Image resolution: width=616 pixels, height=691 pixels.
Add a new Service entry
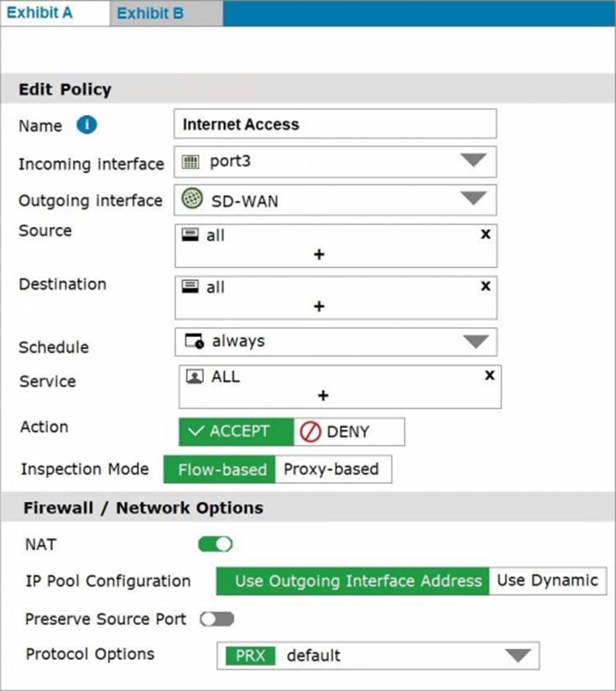323,396
